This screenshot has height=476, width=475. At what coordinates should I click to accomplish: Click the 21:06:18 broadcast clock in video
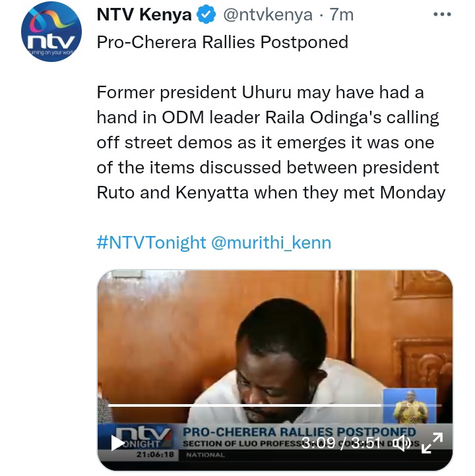[155, 454]
